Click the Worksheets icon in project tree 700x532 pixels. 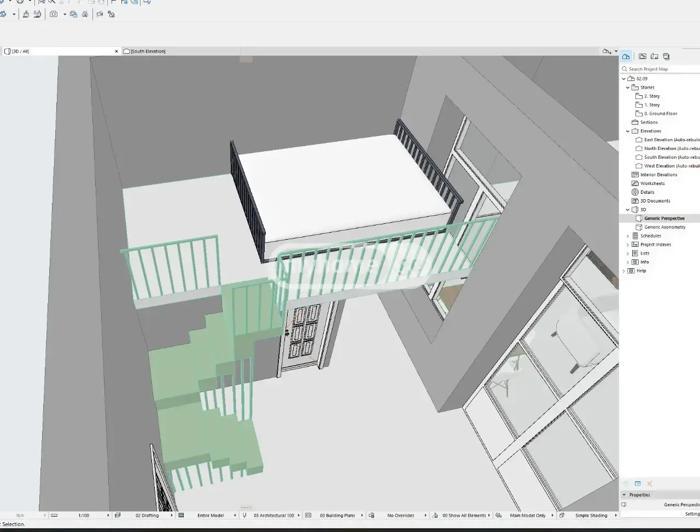pos(635,183)
